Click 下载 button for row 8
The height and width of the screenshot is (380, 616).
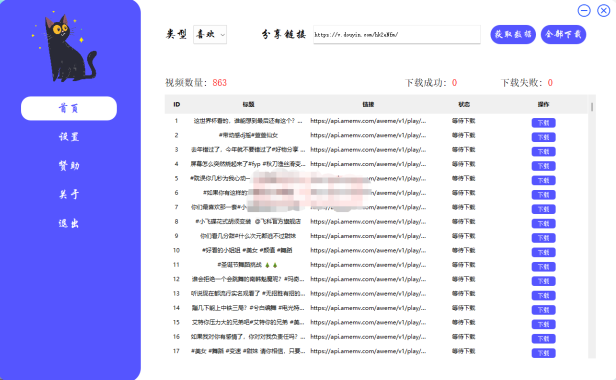point(543,224)
